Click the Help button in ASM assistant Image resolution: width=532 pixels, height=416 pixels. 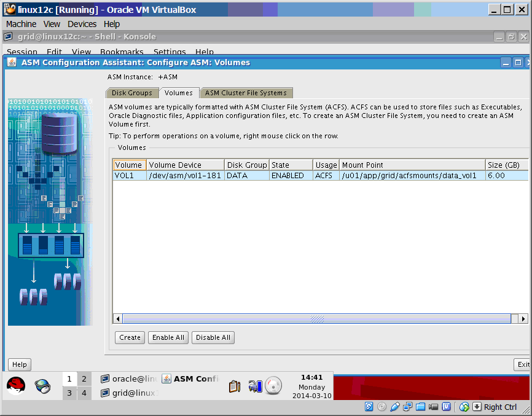click(x=19, y=364)
